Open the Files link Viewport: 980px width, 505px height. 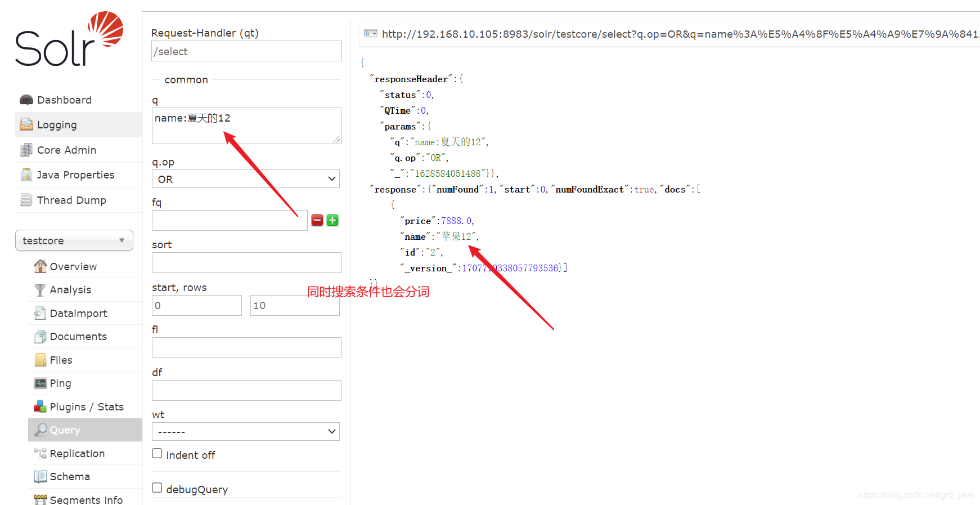tap(61, 360)
